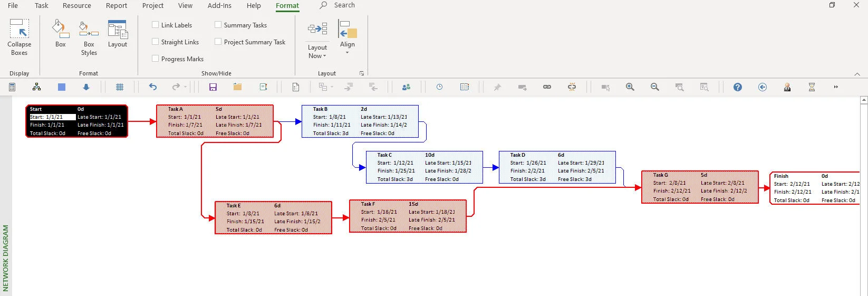Check the Project Summary Task option
Image resolution: width=868 pixels, height=296 pixels.
pyautogui.click(x=218, y=42)
